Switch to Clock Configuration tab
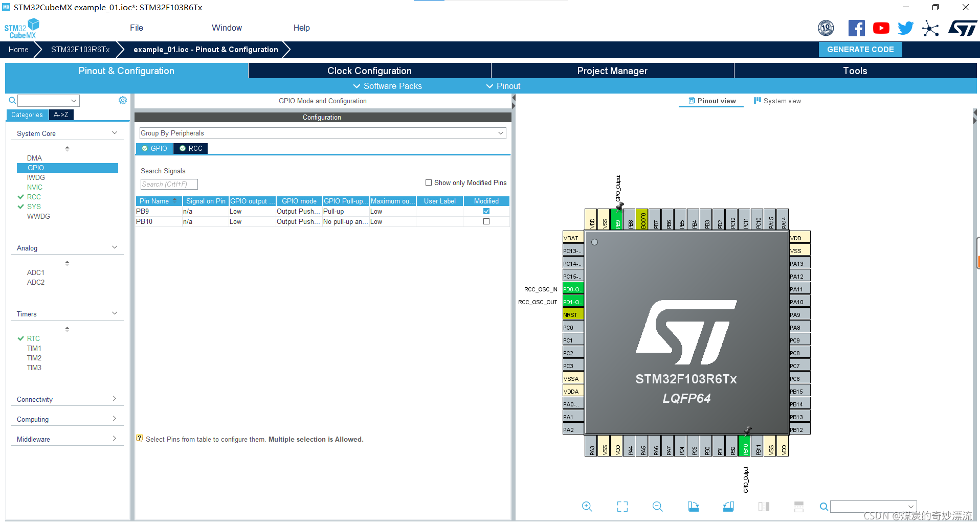Viewport: 980px width, 525px height. (x=369, y=71)
